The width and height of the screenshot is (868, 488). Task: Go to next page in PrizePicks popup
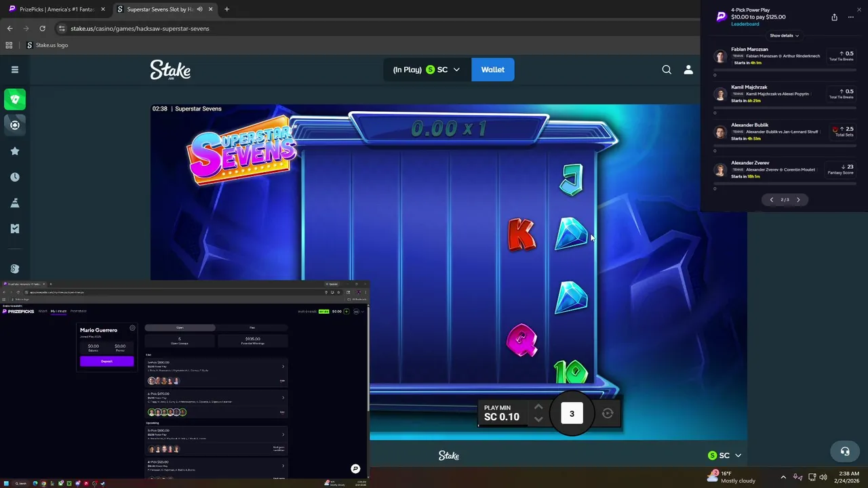pos(798,200)
